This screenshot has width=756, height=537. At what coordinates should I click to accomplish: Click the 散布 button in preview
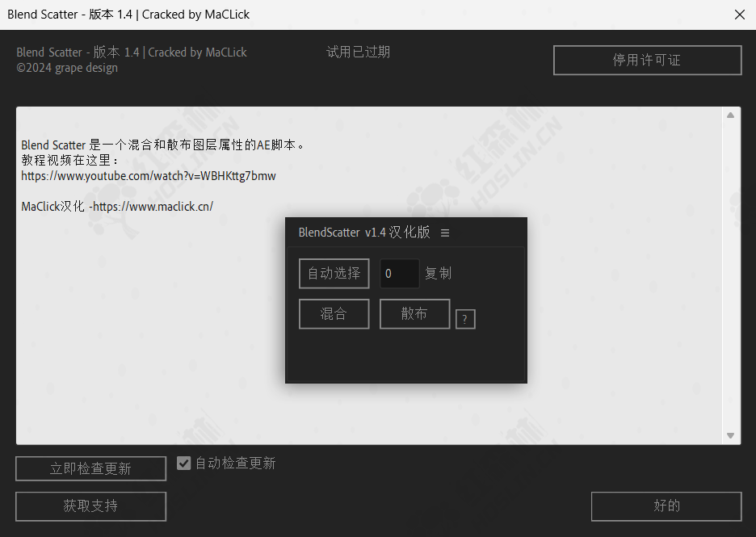(414, 314)
